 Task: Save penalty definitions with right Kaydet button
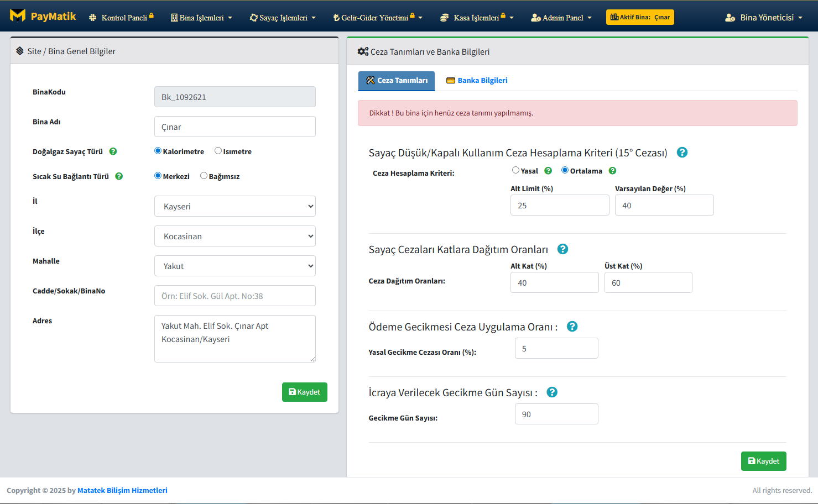click(x=763, y=461)
